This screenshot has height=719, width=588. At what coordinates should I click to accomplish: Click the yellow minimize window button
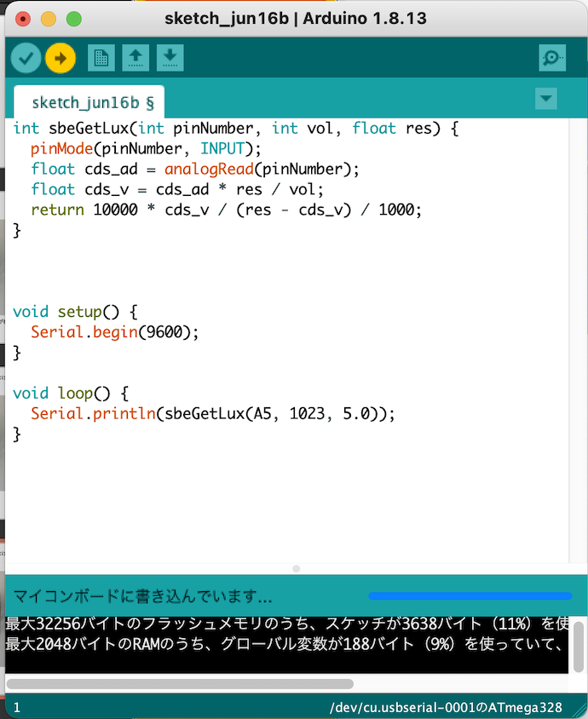(49, 19)
